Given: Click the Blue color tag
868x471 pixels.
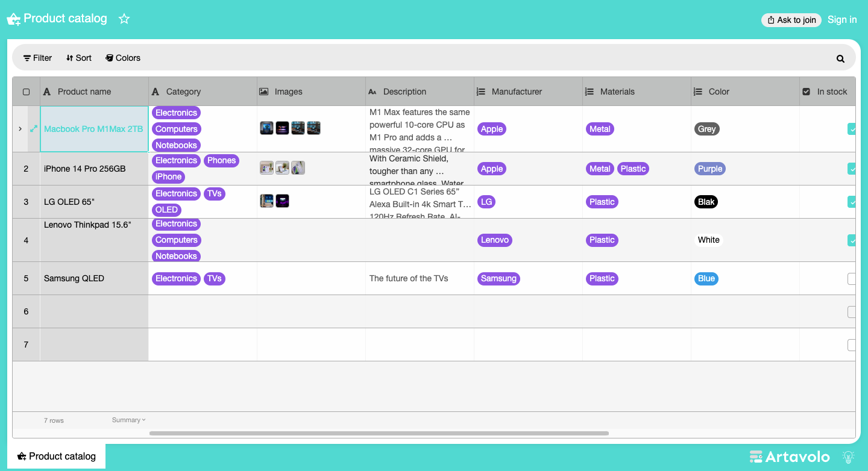Looking at the screenshot, I should [x=706, y=278].
